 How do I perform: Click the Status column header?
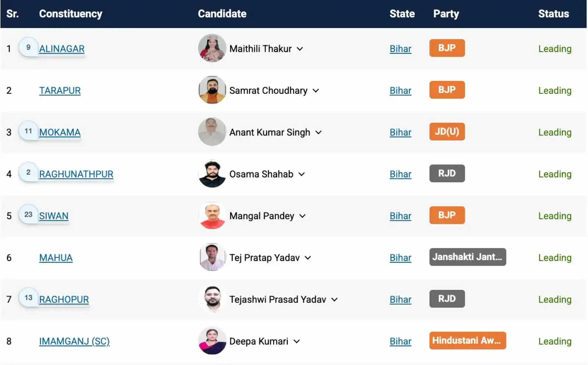[553, 14]
